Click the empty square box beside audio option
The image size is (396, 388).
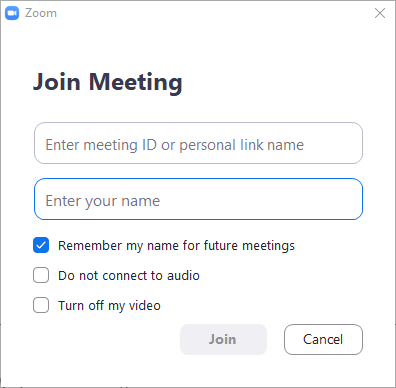click(x=41, y=275)
